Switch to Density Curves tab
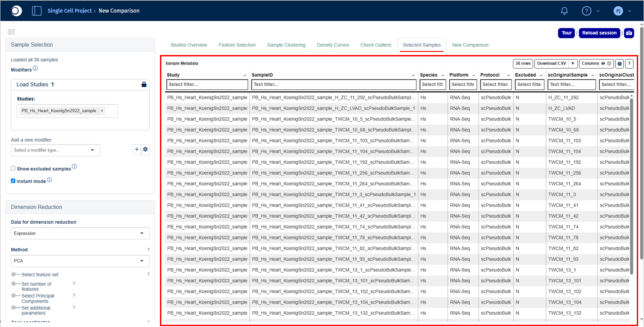This screenshot has height=327, width=644. (333, 45)
